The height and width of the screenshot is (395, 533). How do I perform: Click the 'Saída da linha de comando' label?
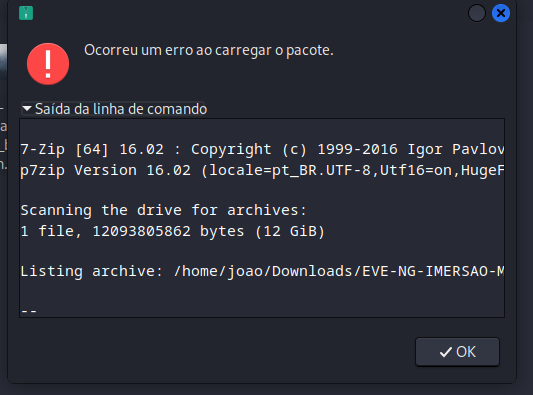point(121,109)
